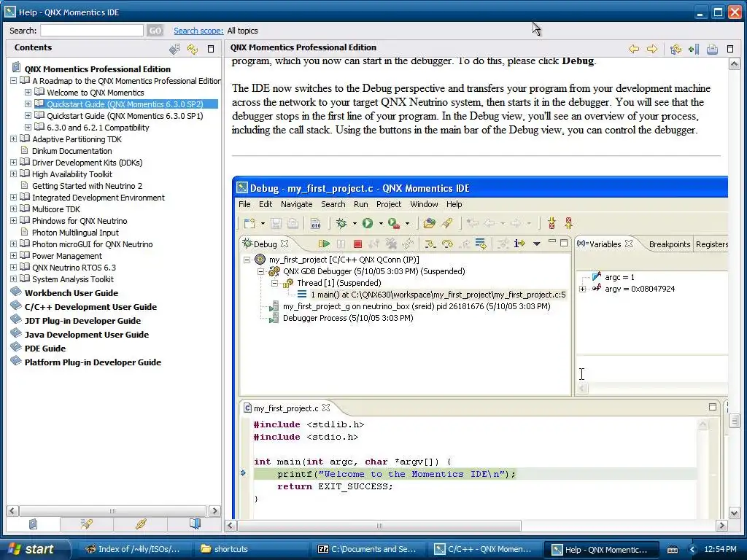
Task: Open the shortcuts folder from the taskbar
Action: click(x=252, y=549)
